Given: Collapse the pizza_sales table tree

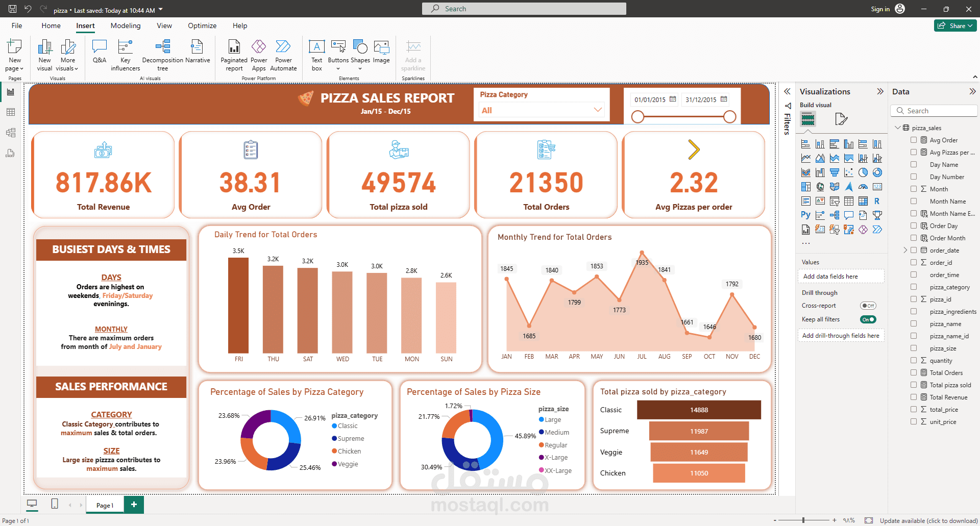Looking at the screenshot, I should point(898,128).
